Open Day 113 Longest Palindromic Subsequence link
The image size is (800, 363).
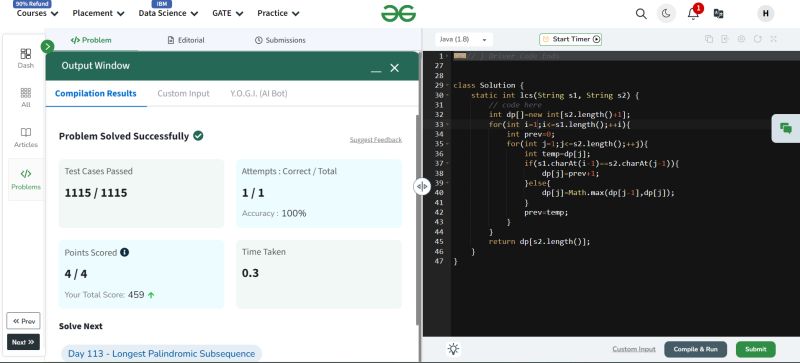click(x=161, y=353)
